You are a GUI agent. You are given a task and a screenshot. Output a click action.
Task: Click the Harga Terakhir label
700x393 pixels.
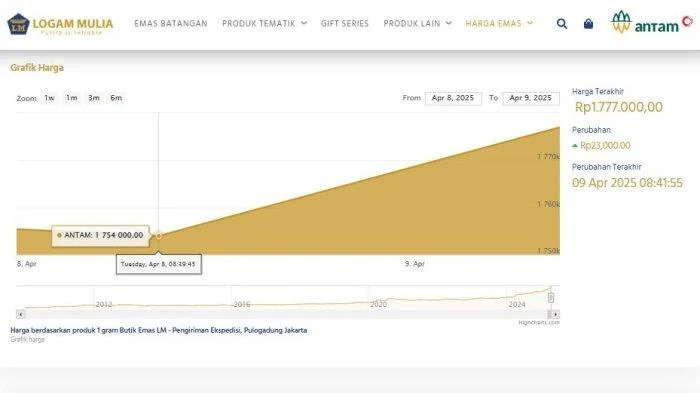tap(598, 92)
